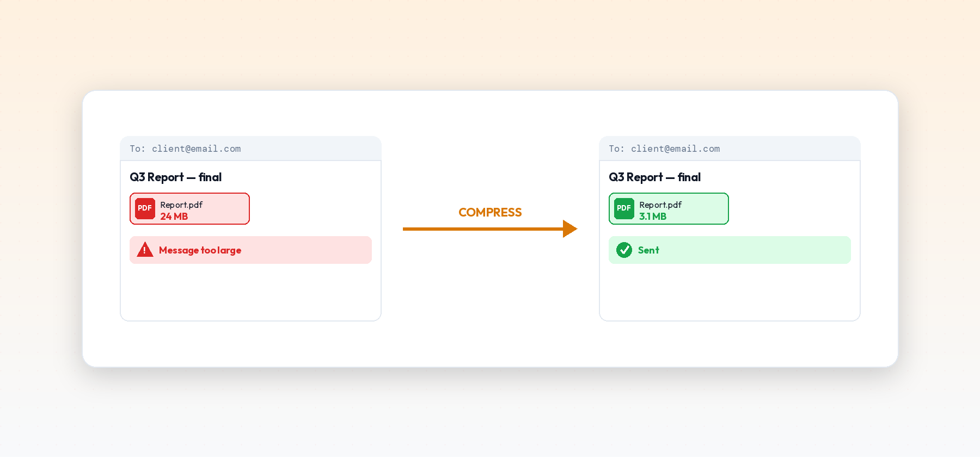Click the To field in left email
This screenshot has height=457, width=980.
click(250, 149)
